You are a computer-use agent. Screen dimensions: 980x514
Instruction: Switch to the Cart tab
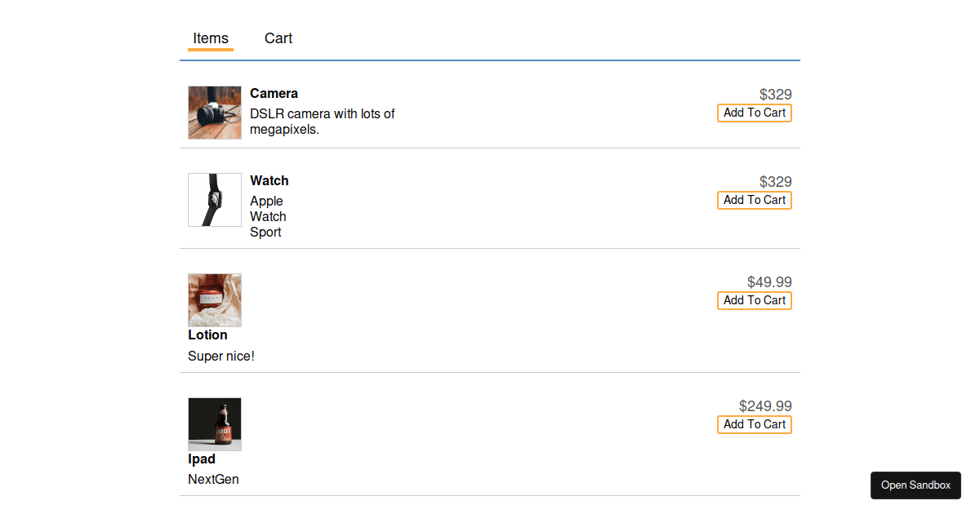tap(278, 38)
